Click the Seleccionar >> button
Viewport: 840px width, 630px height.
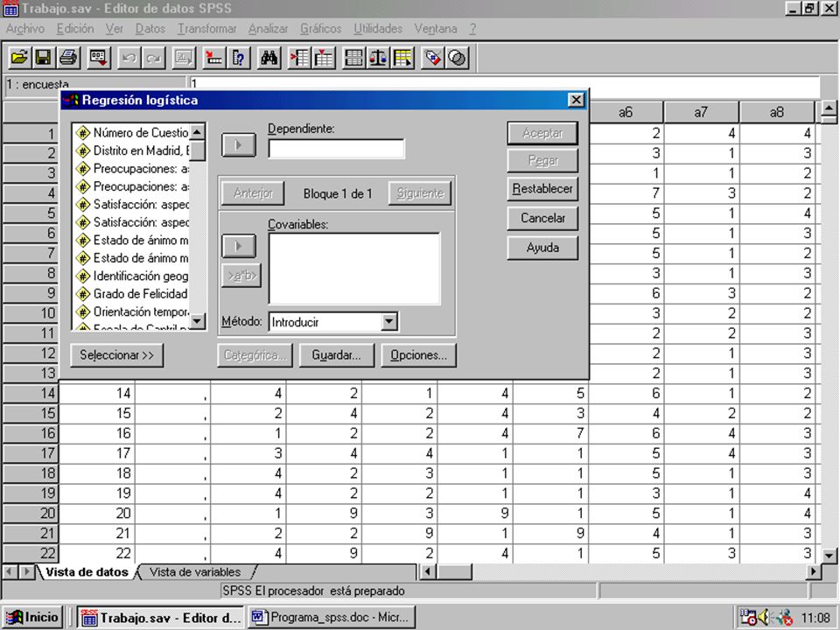coord(116,354)
